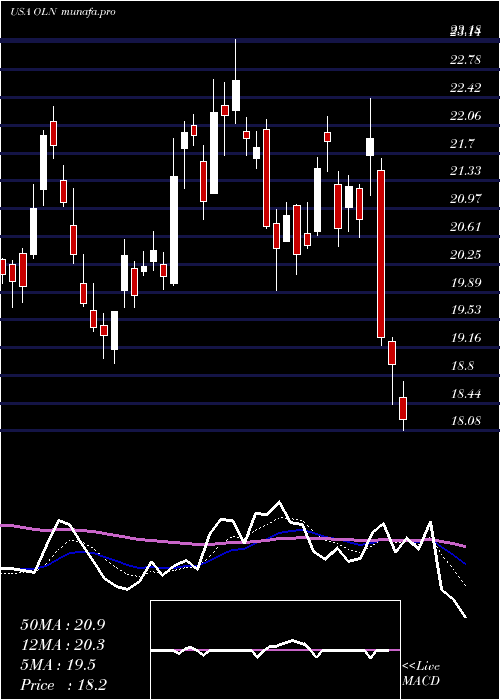Click the large red candle dropping to 19.16
500x700 pixels.
(x=381, y=254)
